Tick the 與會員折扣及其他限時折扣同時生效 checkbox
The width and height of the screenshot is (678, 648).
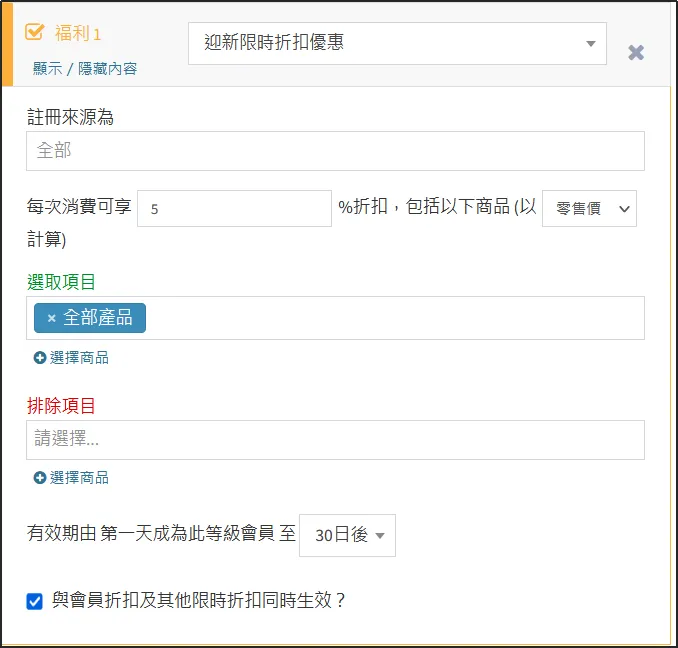pyautogui.click(x=35, y=601)
